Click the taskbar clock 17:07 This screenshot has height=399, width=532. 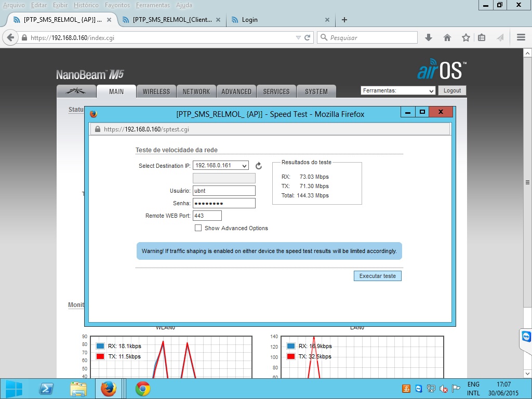[503, 389]
